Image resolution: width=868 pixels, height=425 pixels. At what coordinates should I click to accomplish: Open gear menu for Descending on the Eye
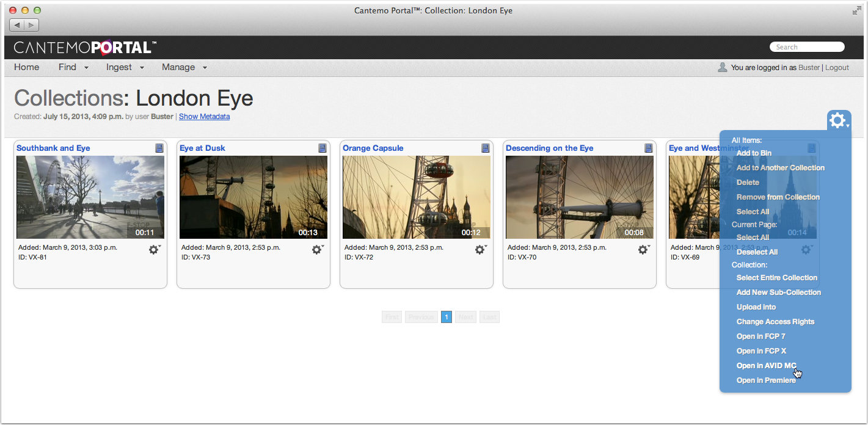pyautogui.click(x=643, y=249)
